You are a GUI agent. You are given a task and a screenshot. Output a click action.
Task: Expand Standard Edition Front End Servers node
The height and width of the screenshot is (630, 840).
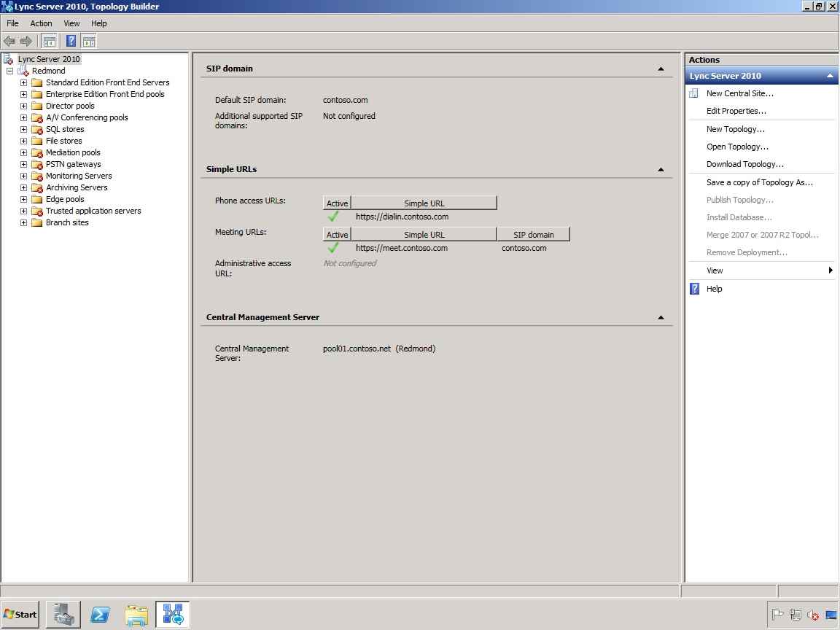tap(23, 82)
